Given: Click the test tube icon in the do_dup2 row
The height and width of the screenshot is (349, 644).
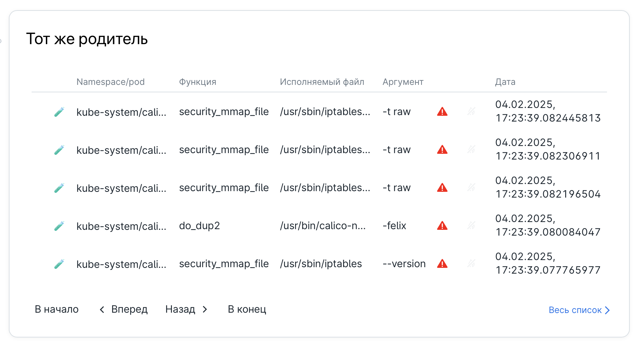Looking at the screenshot, I should (59, 226).
